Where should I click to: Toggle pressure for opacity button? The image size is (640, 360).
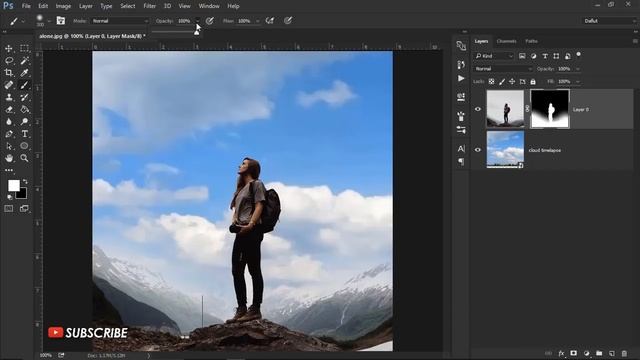click(210, 21)
